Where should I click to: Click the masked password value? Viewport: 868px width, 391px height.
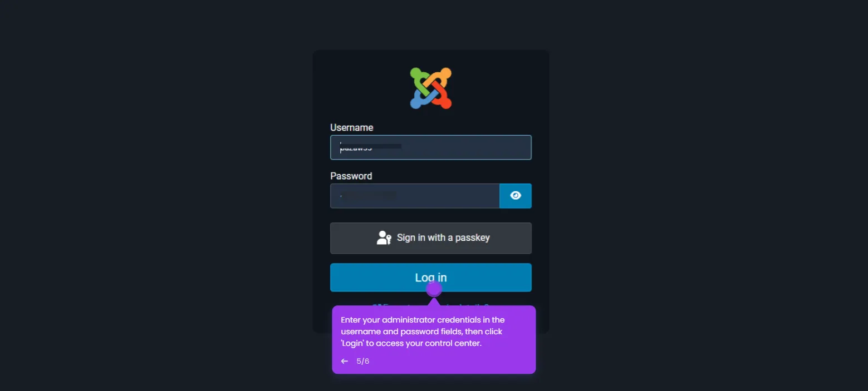368,195
